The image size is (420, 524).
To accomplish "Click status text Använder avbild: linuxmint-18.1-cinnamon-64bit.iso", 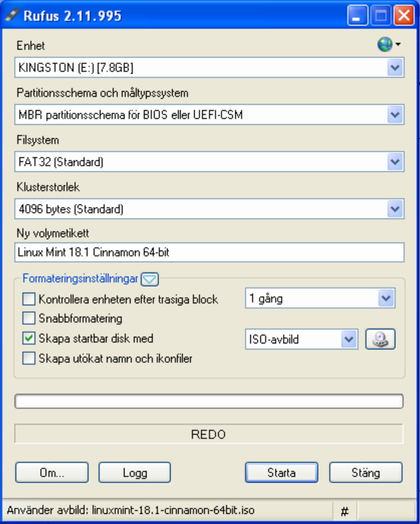I will (x=131, y=511).
